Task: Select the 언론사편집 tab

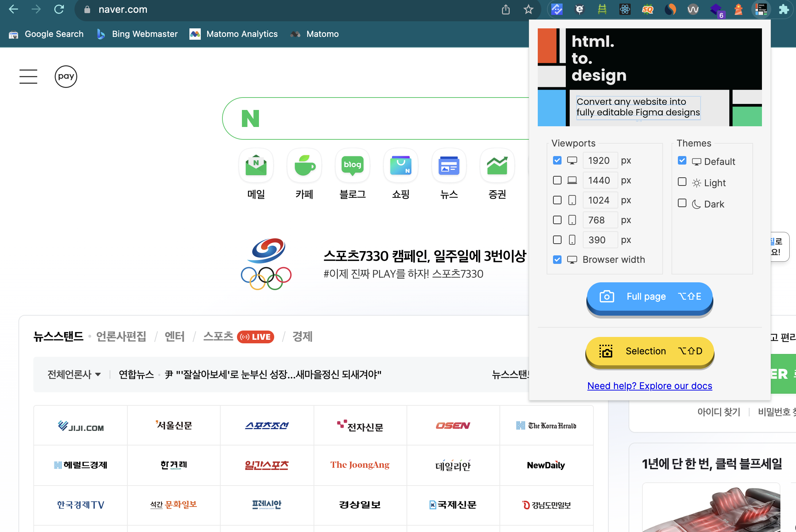Action: coord(121,337)
